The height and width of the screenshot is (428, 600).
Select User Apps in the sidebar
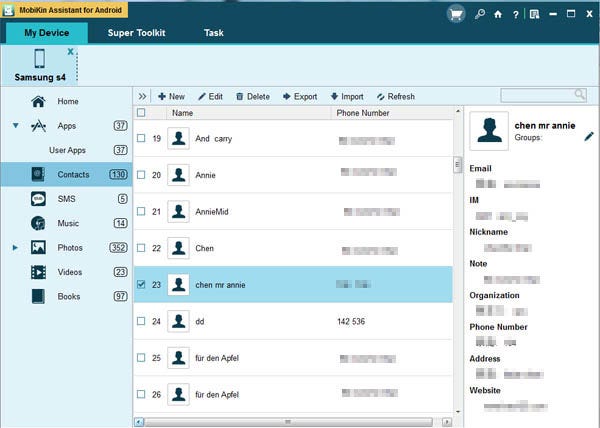pyautogui.click(x=67, y=150)
